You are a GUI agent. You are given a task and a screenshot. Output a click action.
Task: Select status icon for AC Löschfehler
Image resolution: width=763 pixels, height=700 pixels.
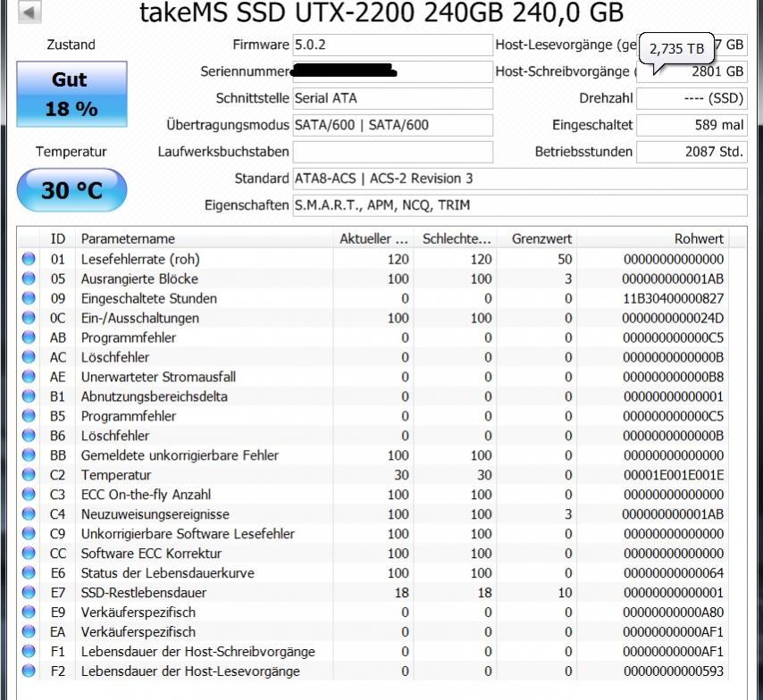[29, 357]
